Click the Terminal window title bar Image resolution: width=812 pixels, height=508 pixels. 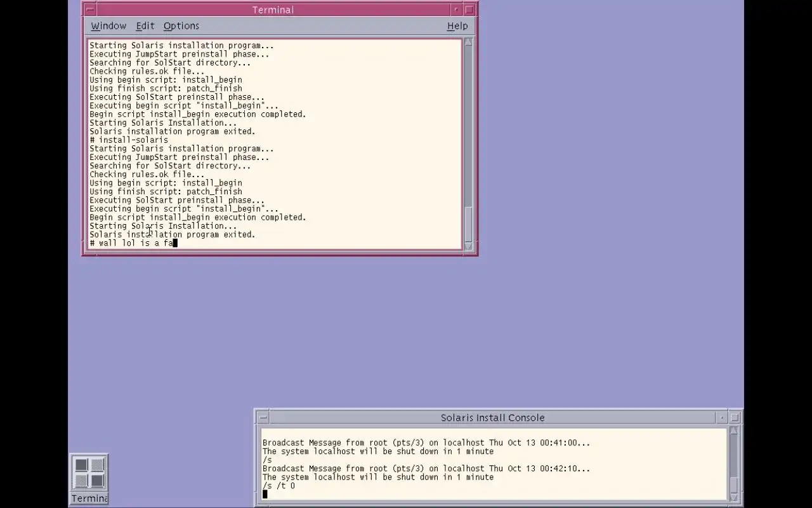click(273, 10)
